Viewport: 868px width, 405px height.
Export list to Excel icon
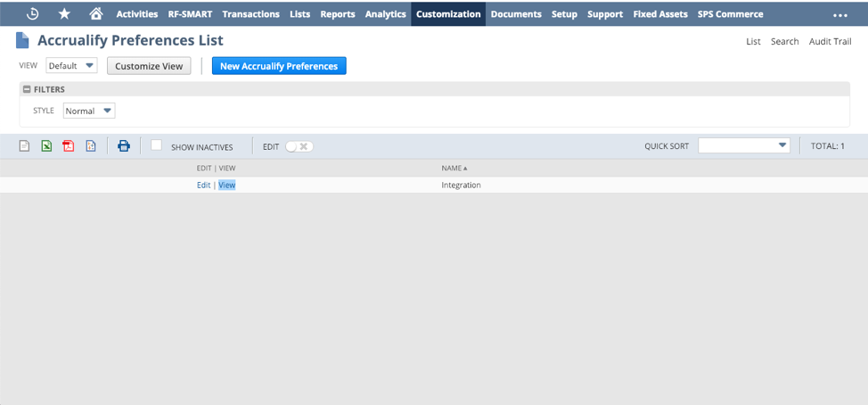point(46,145)
